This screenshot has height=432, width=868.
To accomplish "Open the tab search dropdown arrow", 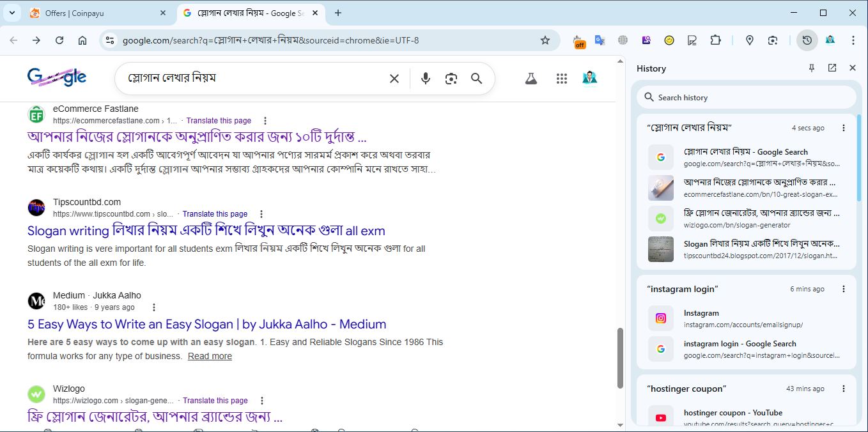I will 12,13.
